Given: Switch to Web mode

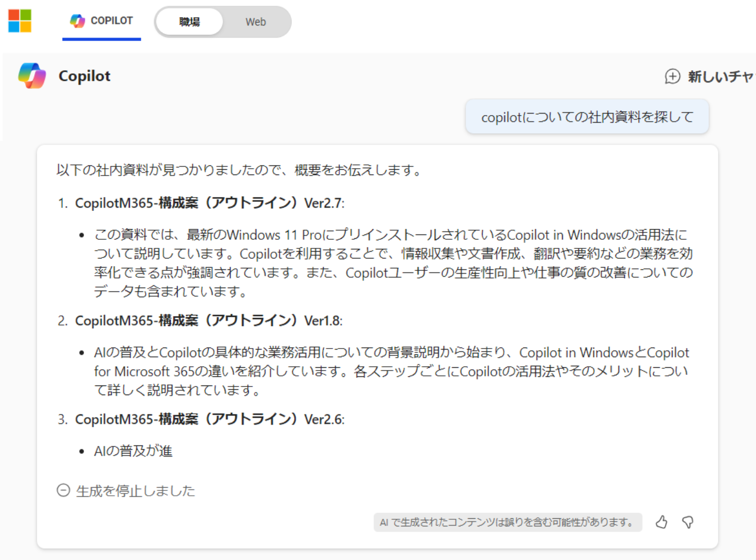Looking at the screenshot, I should (255, 22).
